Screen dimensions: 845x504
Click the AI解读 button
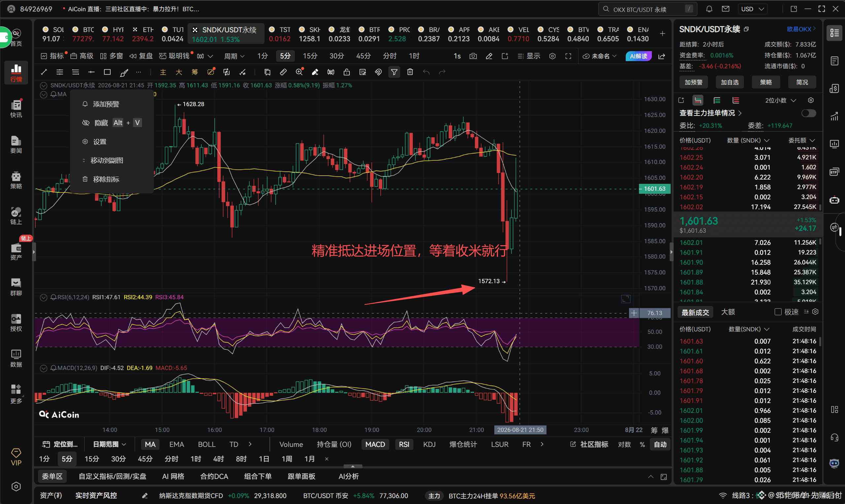pyautogui.click(x=639, y=56)
